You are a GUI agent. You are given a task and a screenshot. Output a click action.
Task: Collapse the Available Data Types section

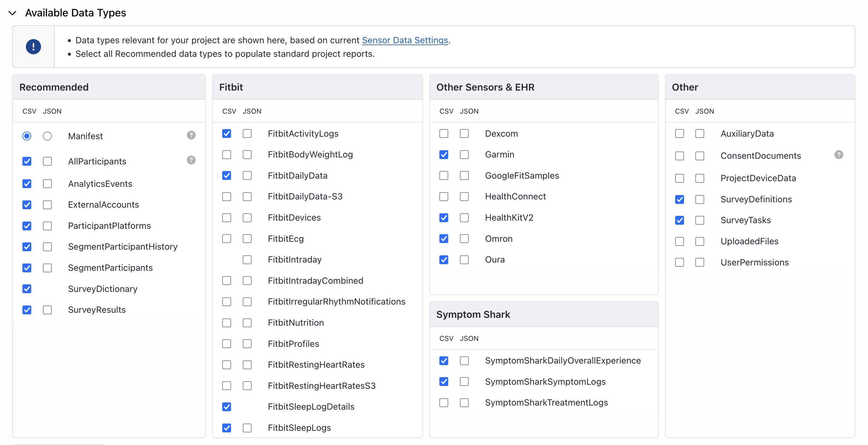pos(12,13)
